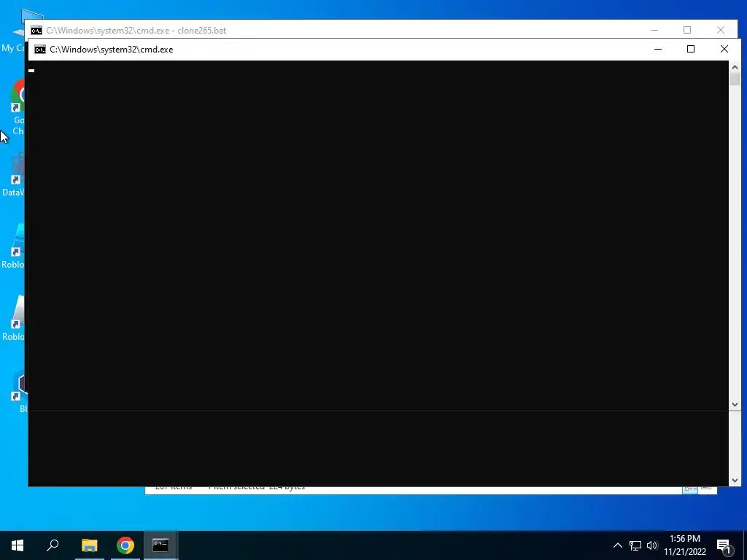
Task: Open the network status tray icon
Action: click(635, 545)
